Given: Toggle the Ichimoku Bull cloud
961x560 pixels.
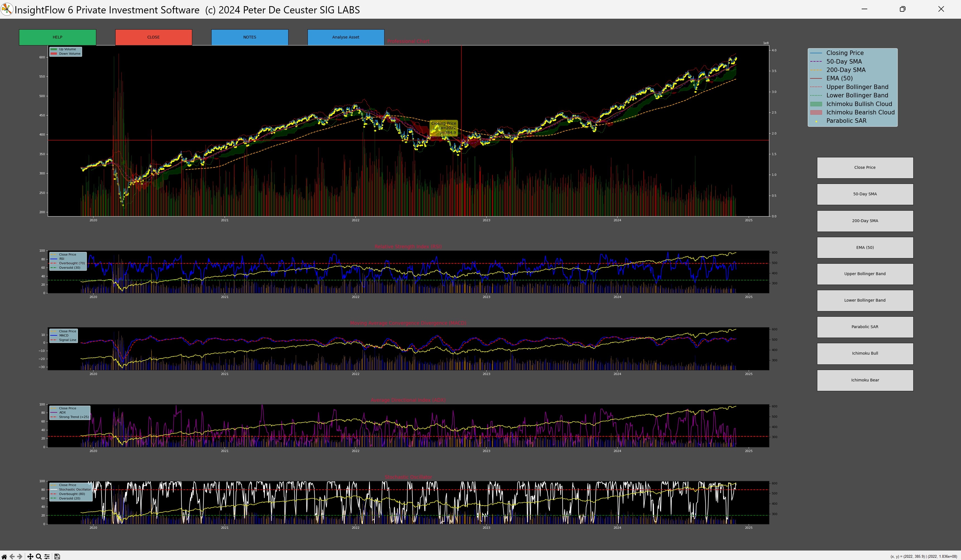Looking at the screenshot, I should 865,354.
